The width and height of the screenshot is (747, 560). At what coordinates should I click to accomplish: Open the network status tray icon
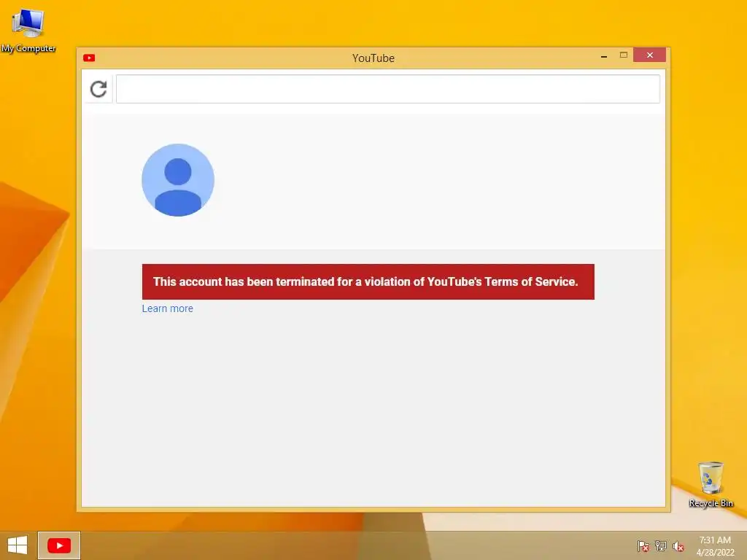coord(661,545)
